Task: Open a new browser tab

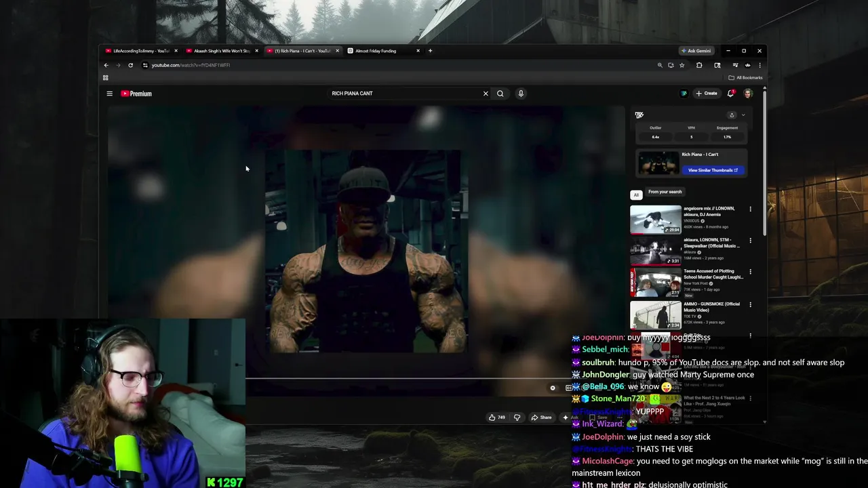Action: click(x=430, y=51)
